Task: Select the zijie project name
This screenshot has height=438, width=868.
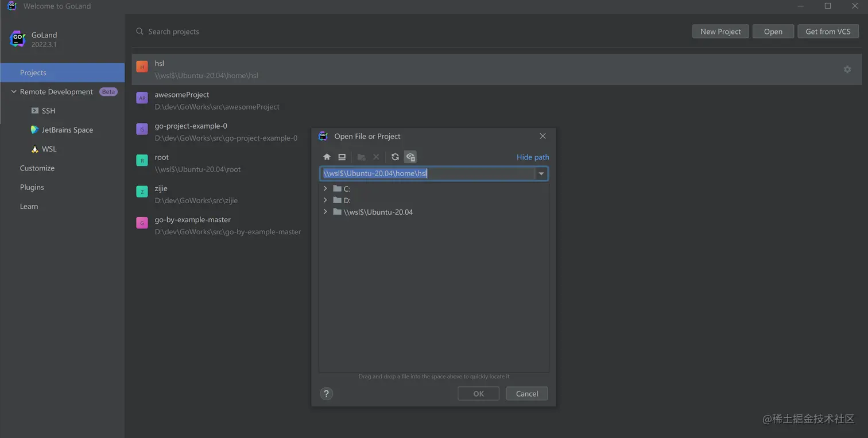Action: [x=161, y=188]
